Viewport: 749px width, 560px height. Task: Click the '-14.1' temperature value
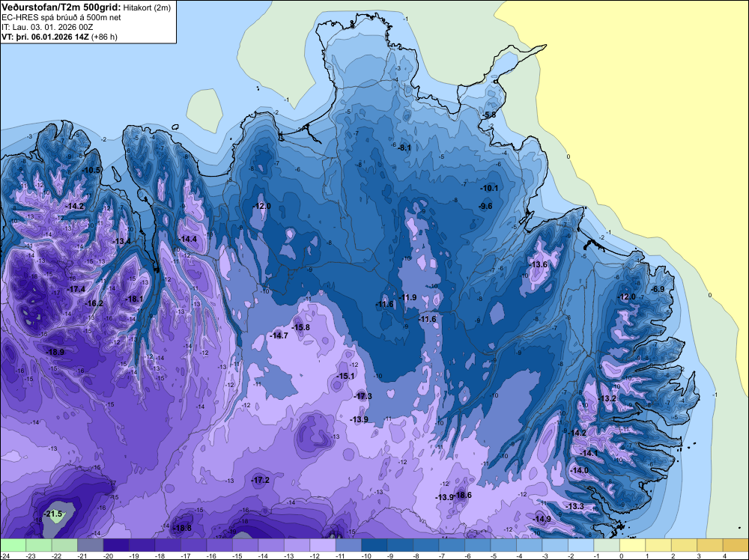click(589, 453)
